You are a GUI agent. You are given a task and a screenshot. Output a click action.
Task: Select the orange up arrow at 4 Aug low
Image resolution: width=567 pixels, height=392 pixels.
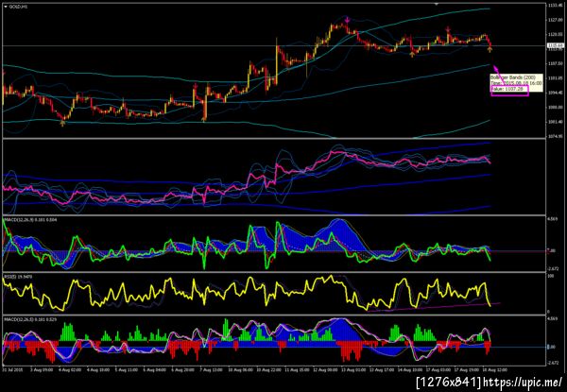click(x=62, y=123)
